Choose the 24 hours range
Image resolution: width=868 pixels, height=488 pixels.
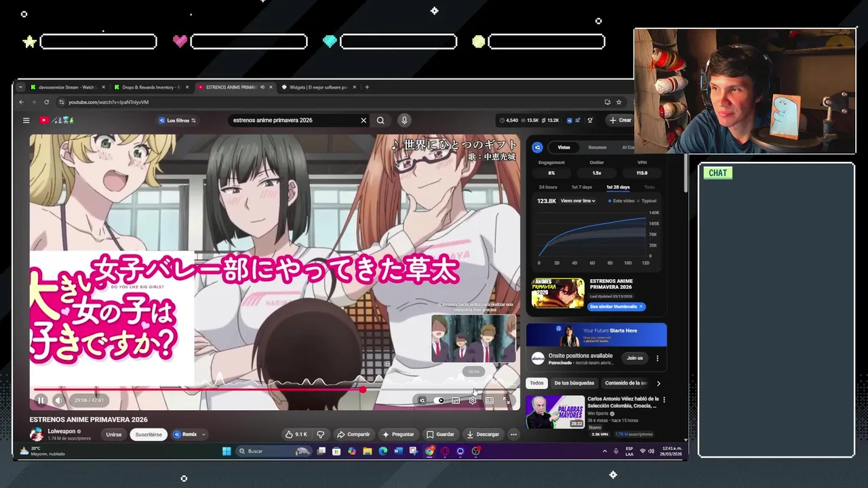click(x=548, y=187)
